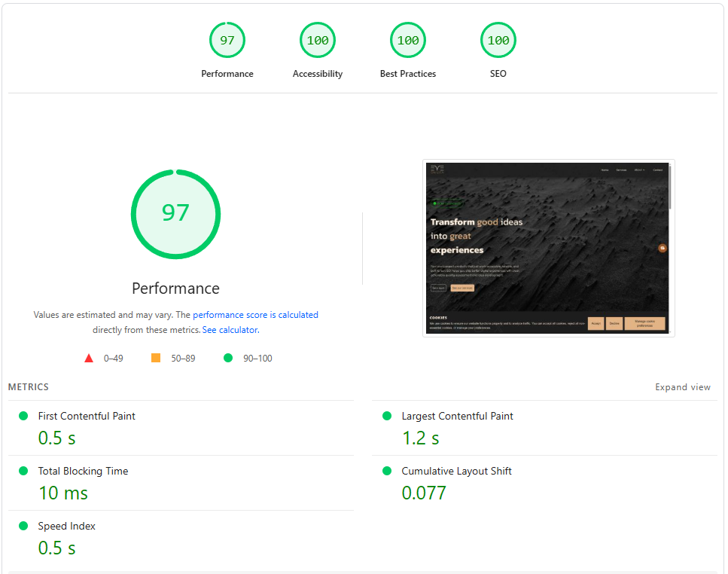The image size is (728, 574).
Task: Open the "performance score is calculated" link
Action: pos(255,315)
